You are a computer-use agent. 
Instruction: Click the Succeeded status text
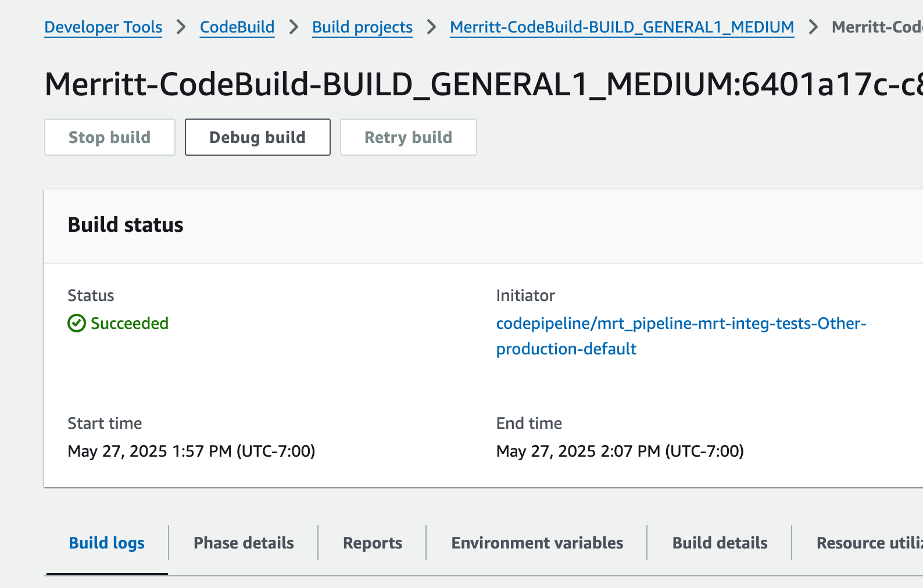pos(130,323)
